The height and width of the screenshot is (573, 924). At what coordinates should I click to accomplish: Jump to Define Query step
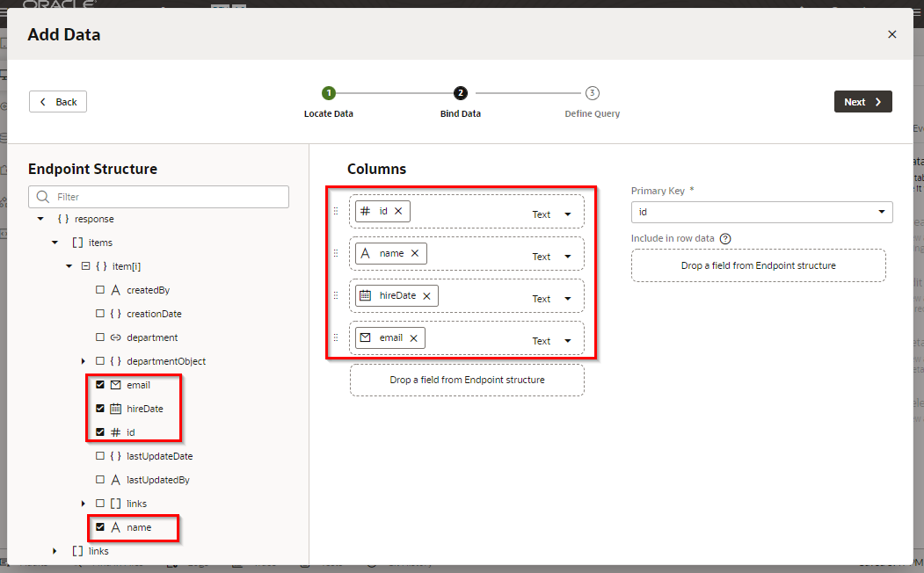(x=592, y=93)
